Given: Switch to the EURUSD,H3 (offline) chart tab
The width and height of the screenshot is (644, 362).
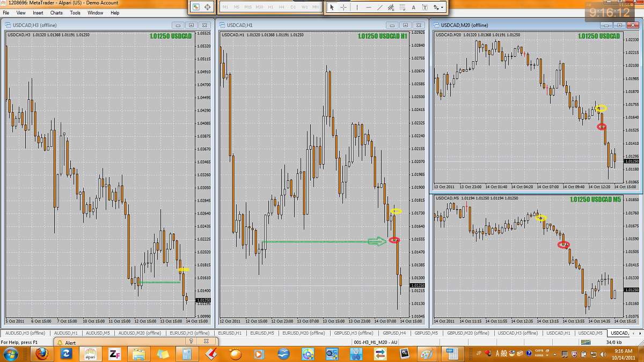Looking at the screenshot, I should (x=190, y=333).
